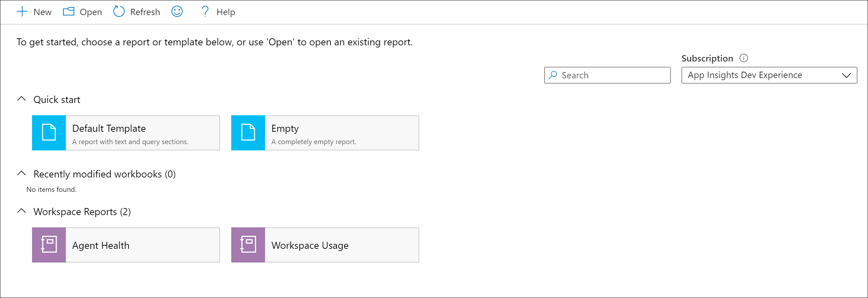Click the Help question mark icon
This screenshot has width=868, height=298.
click(x=205, y=12)
